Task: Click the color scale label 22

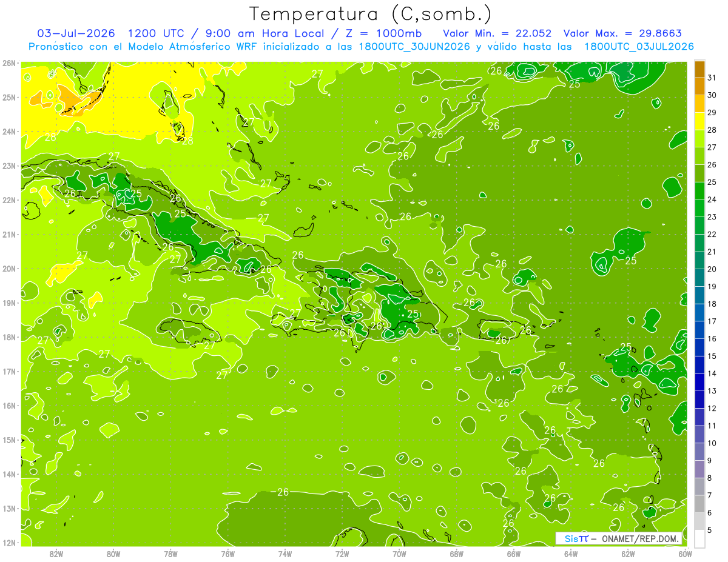Action: (x=712, y=235)
